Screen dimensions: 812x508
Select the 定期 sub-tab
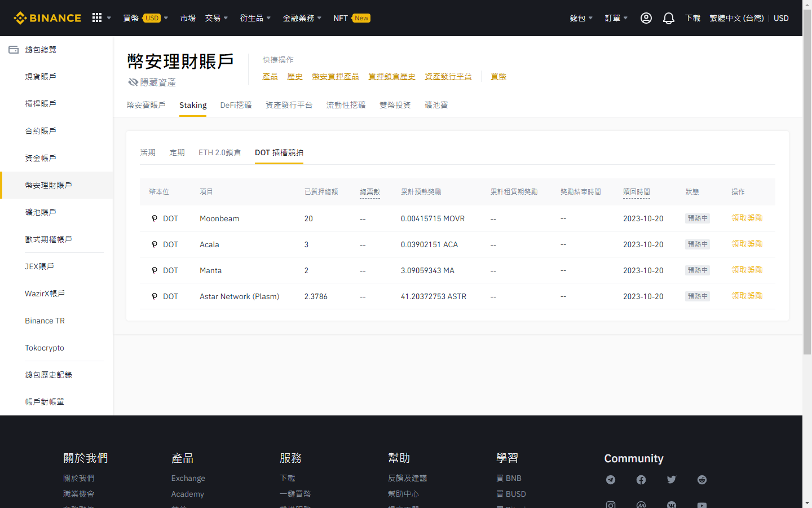pyautogui.click(x=177, y=152)
